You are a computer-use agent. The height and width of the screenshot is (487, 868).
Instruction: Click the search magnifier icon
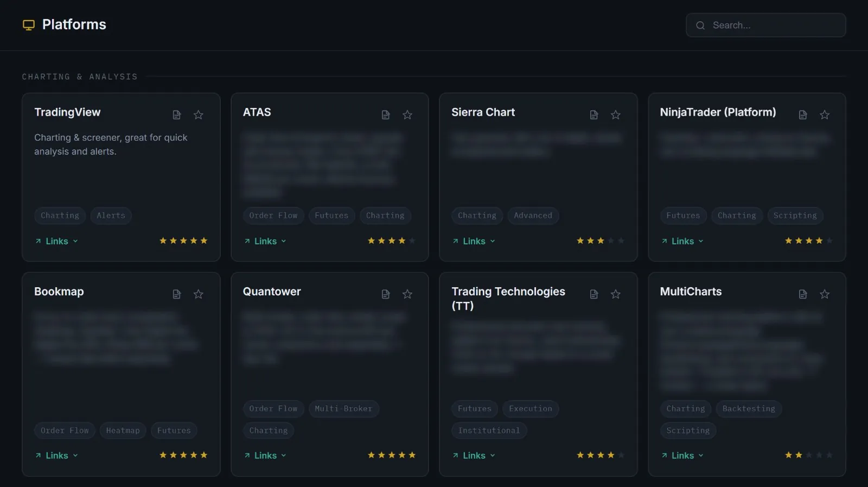click(700, 26)
